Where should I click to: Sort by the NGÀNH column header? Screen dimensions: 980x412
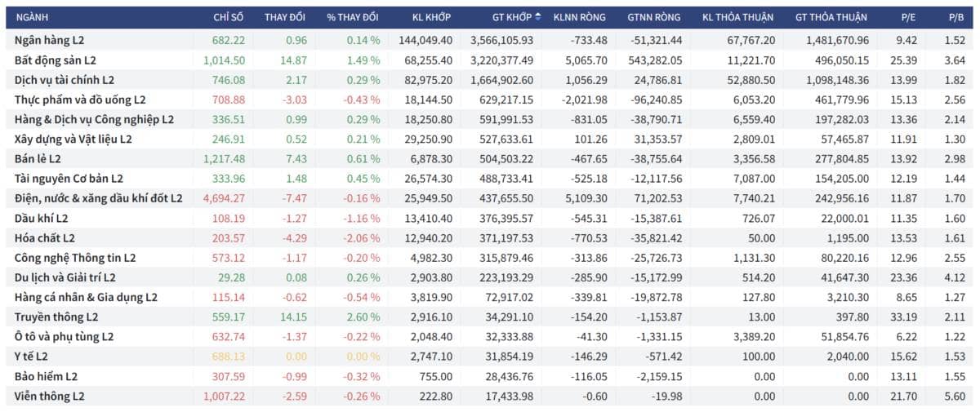pyautogui.click(x=33, y=17)
